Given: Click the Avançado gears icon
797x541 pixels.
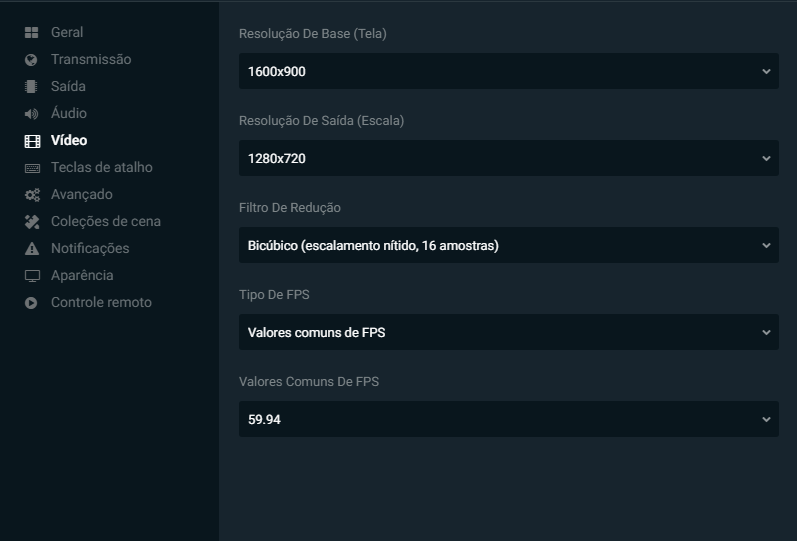Looking at the screenshot, I should (x=32, y=195).
